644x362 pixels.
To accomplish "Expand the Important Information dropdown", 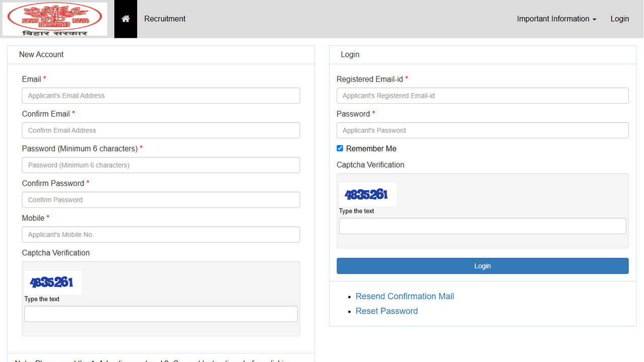I will pos(556,19).
